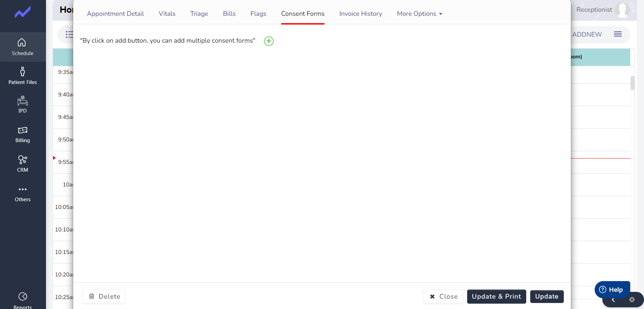Click the list view icon in toolbar
Image resolution: width=644 pixels, height=309 pixels.
pos(69,34)
